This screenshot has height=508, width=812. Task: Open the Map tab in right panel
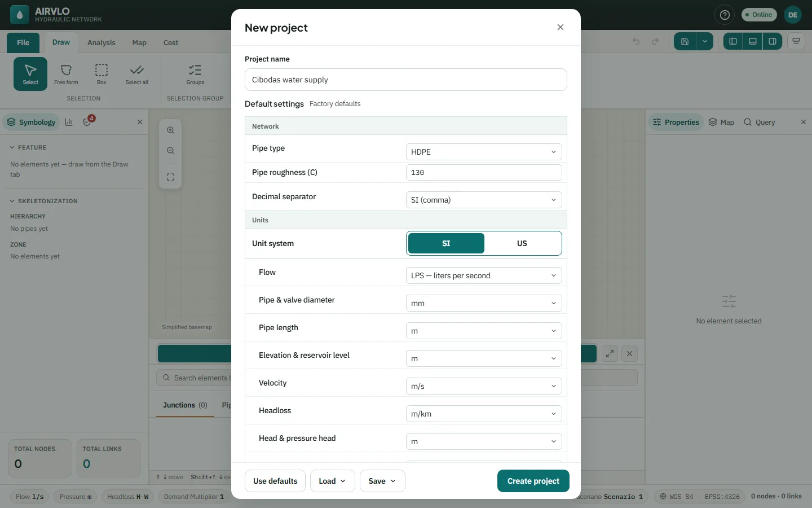(721, 122)
